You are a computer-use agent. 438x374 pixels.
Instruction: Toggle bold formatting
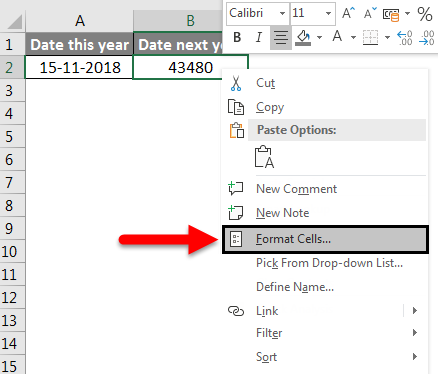click(237, 37)
